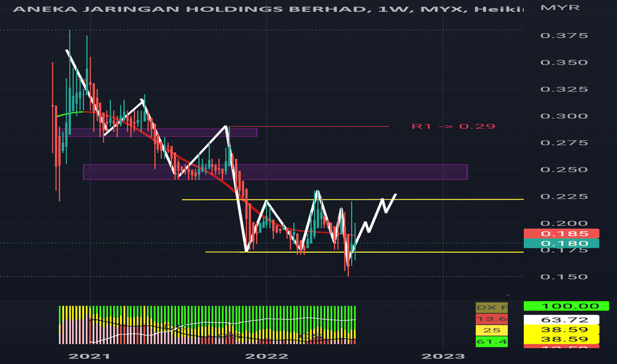The image size is (617, 364).
Task: Select the large purple zone near 0.250
Action: coord(275,172)
